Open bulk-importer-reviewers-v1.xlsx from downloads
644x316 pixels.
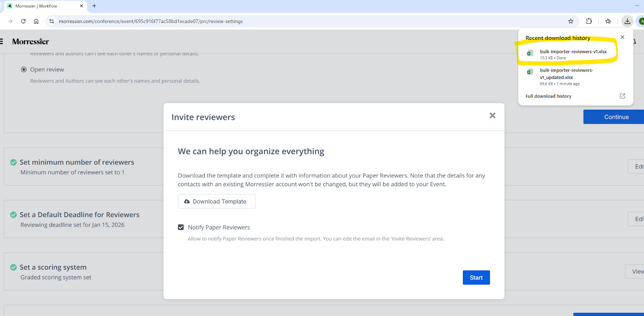(573, 52)
